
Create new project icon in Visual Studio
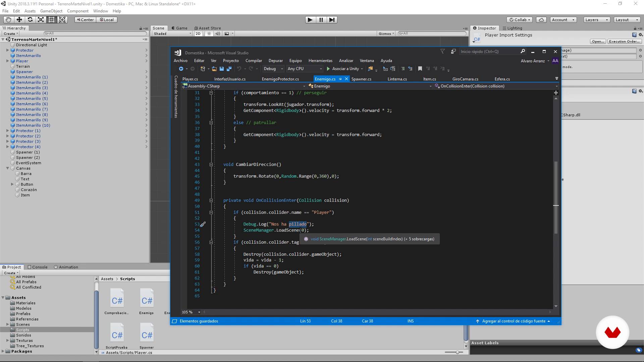pyautogui.click(x=203, y=69)
